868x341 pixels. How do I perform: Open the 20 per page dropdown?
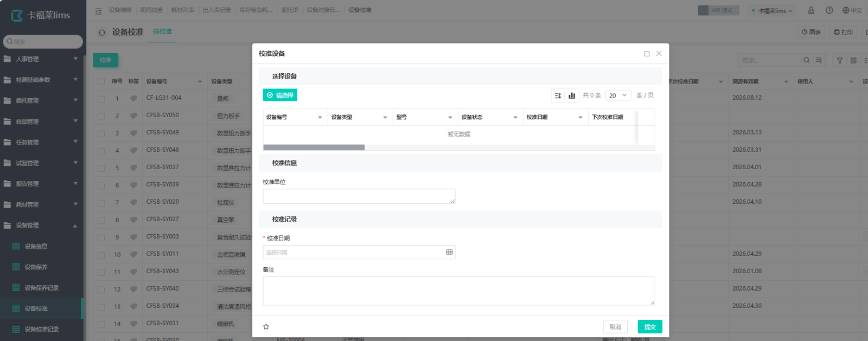[x=618, y=95]
